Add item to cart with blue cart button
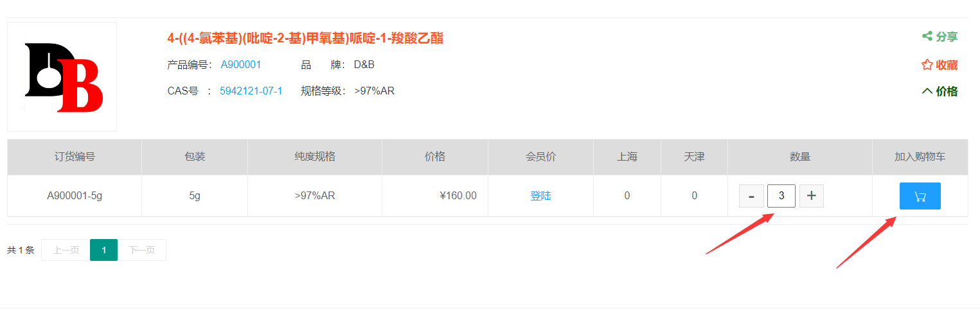 pyautogui.click(x=920, y=196)
